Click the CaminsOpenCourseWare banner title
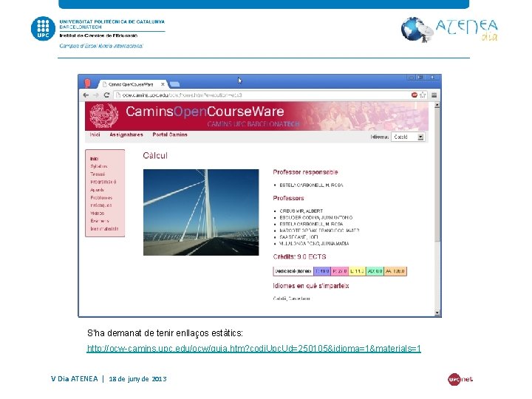This screenshot has height=399, width=532. 205,112
